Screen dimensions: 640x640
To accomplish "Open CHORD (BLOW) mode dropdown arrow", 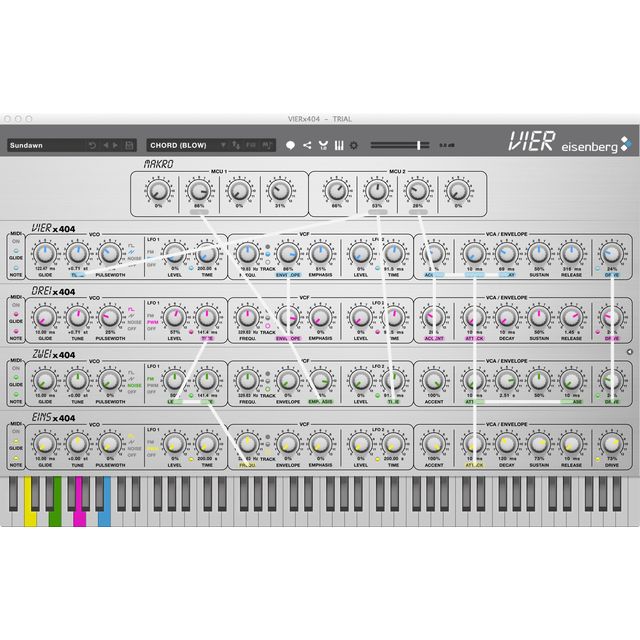I will click(223, 145).
